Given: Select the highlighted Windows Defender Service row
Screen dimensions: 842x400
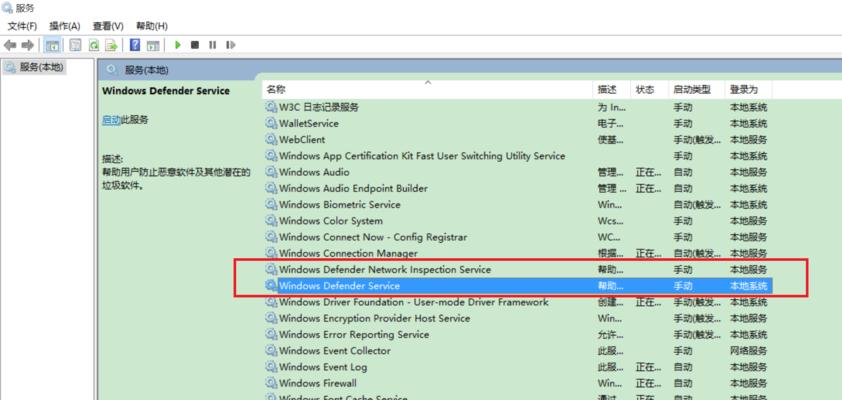Looking at the screenshot, I should point(517,286).
